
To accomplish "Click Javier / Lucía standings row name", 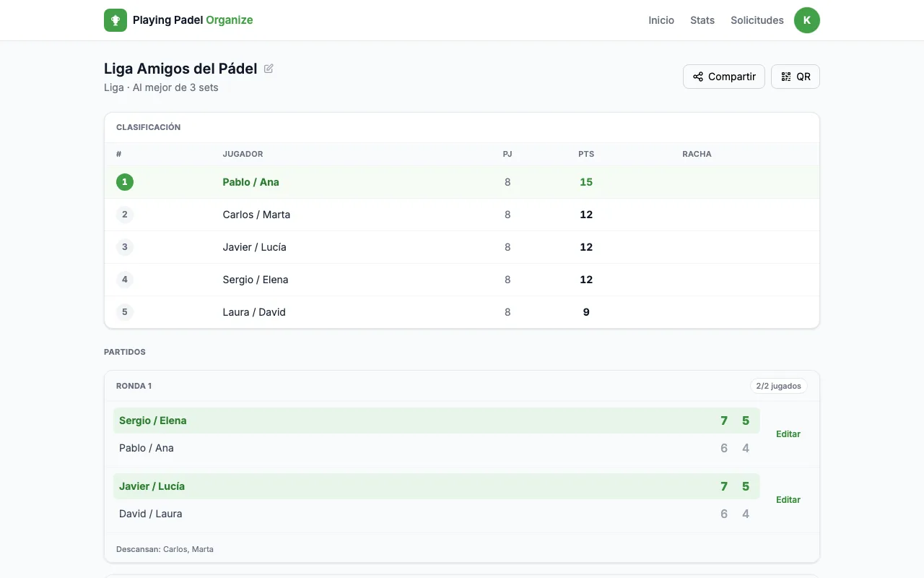I will pyautogui.click(x=254, y=247).
